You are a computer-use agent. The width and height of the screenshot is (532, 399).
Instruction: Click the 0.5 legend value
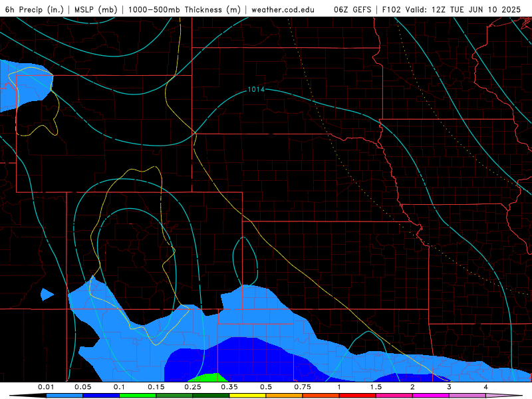point(266,387)
